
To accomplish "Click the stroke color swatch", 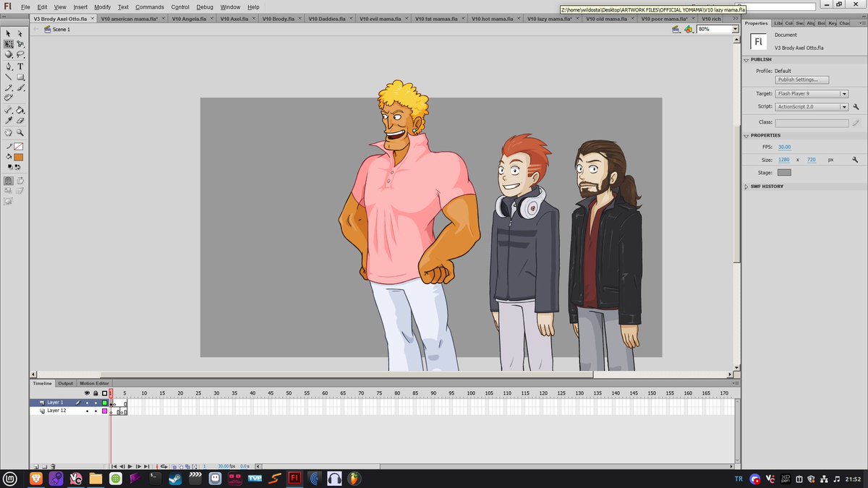I will pos(19,146).
